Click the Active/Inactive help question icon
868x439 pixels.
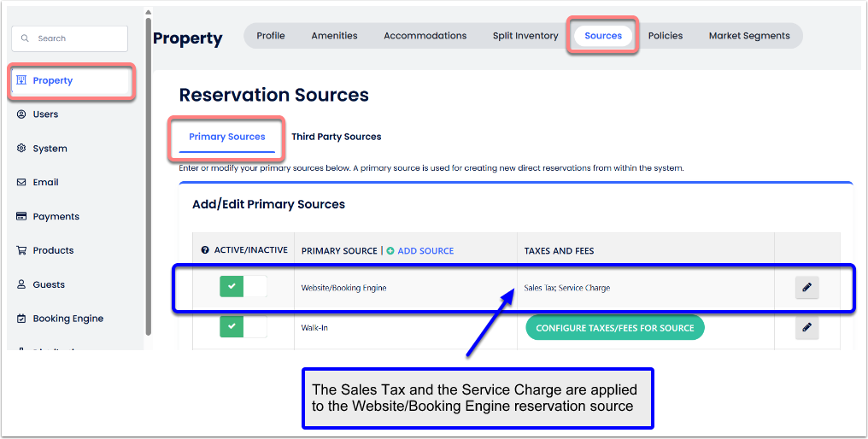click(205, 251)
